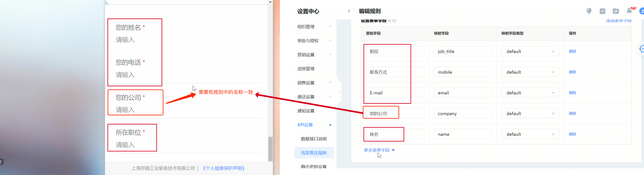This screenshot has width=644, height=175.
Task: Open the folder transfer icon in header
Action: coord(616,11)
